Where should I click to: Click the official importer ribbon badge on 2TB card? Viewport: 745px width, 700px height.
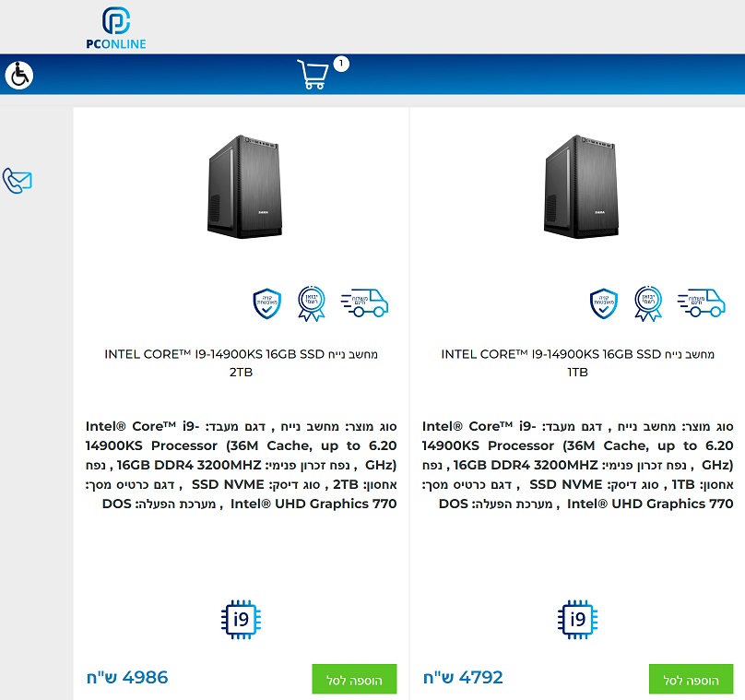coord(312,303)
